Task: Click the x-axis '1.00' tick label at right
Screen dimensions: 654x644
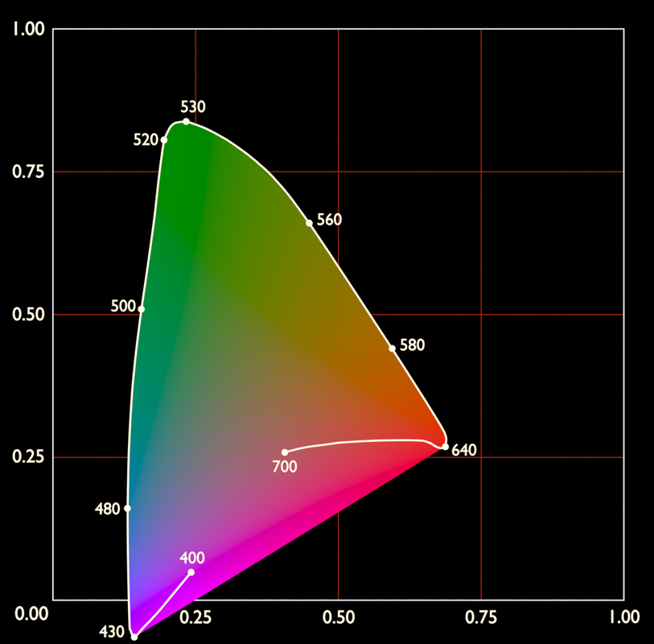Action: [624, 617]
